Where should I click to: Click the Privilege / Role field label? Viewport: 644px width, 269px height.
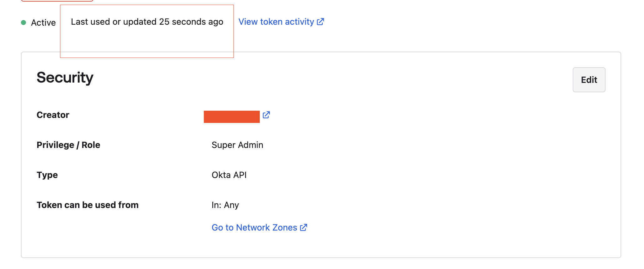[68, 145]
